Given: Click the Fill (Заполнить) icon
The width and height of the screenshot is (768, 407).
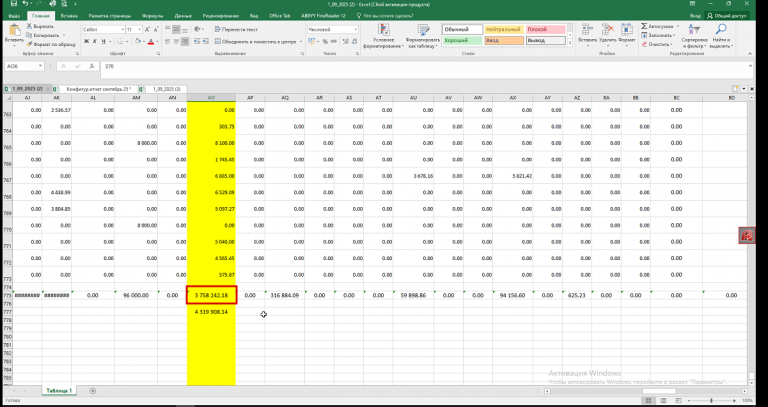Looking at the screenshot, I should (x=645, y=35).
